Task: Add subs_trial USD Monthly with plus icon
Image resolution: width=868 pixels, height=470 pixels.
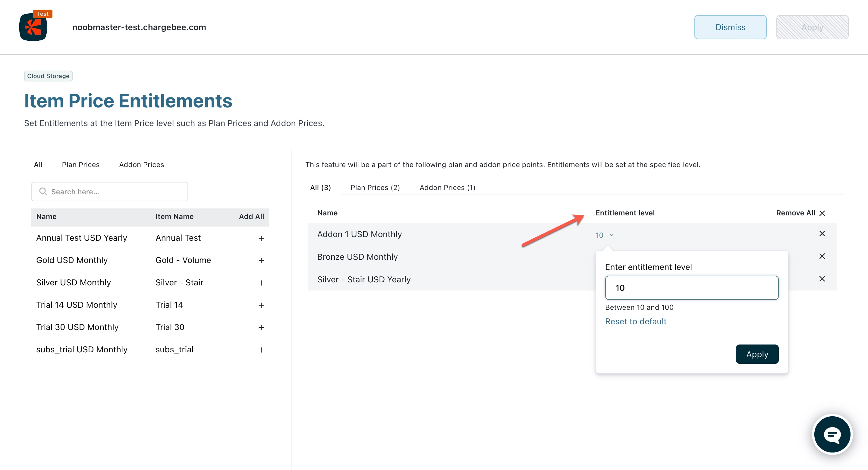Action: pos(261,350)
